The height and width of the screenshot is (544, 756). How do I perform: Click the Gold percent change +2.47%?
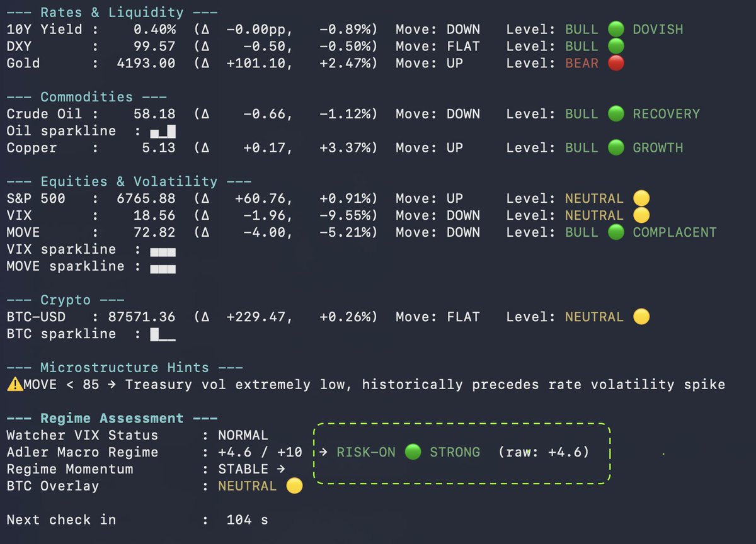point(344,63)
